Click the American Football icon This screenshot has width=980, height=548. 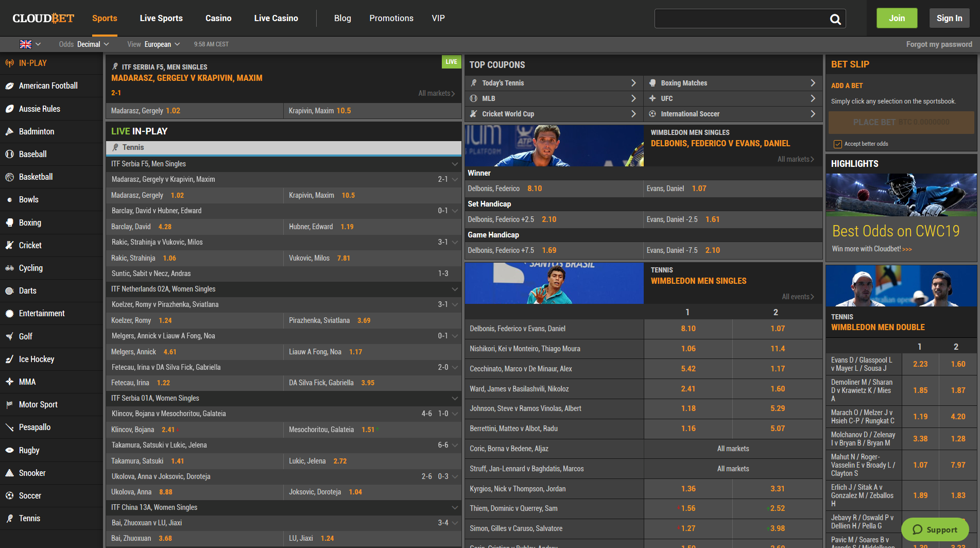[9, 86]
